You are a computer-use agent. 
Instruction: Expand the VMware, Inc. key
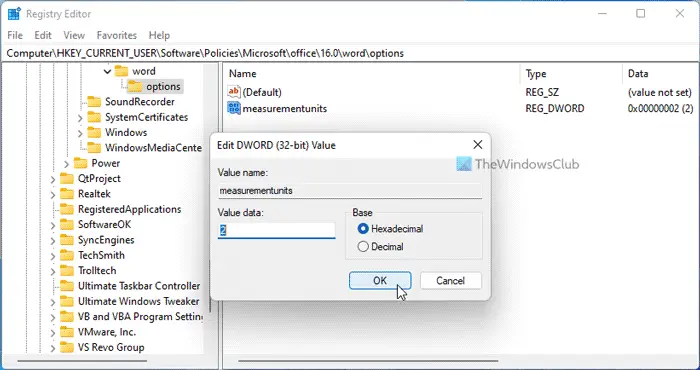click(53, 333)
